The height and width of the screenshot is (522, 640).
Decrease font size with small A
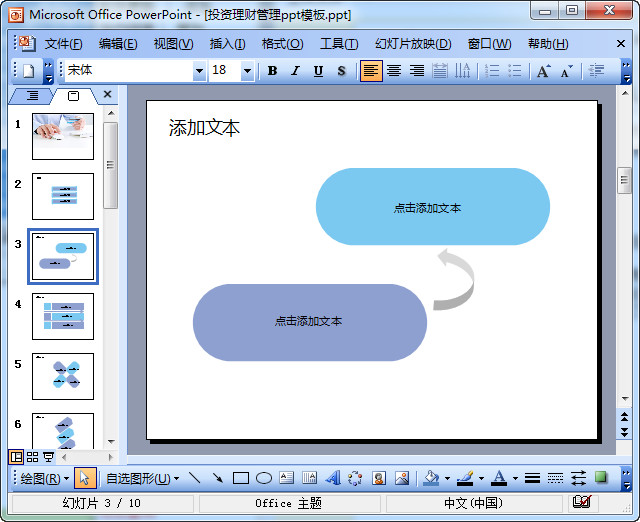point(567,71)
